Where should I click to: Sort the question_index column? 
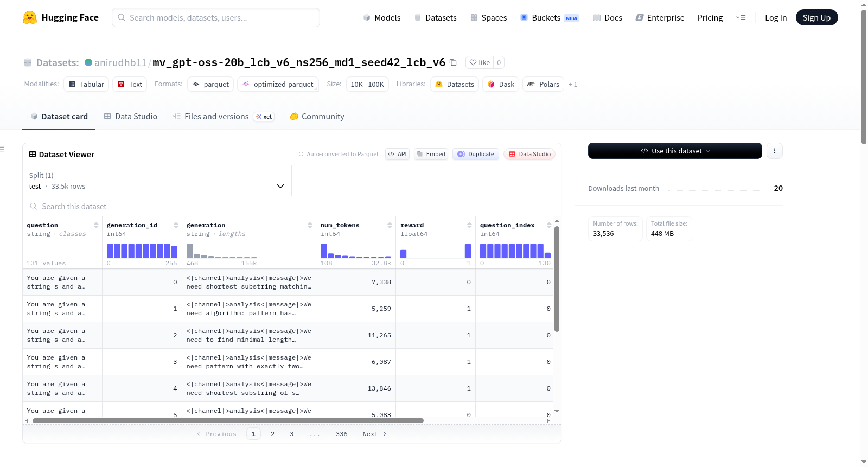coord(549,225)
